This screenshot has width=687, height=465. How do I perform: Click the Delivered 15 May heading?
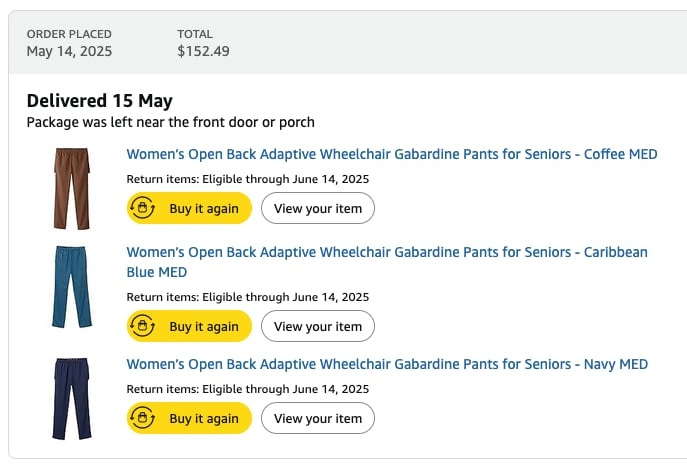click(99, 101)
